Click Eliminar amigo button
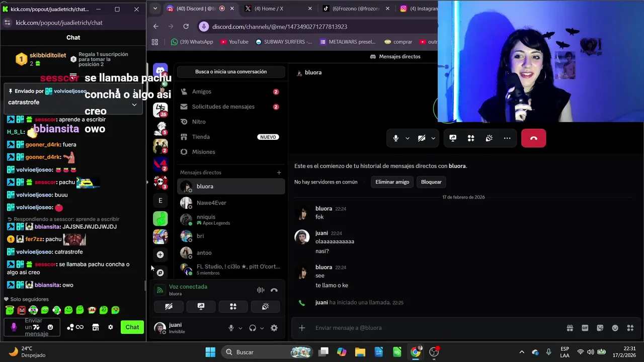The width and height of the screenshot is (644, 362). (x=392, y=182)
